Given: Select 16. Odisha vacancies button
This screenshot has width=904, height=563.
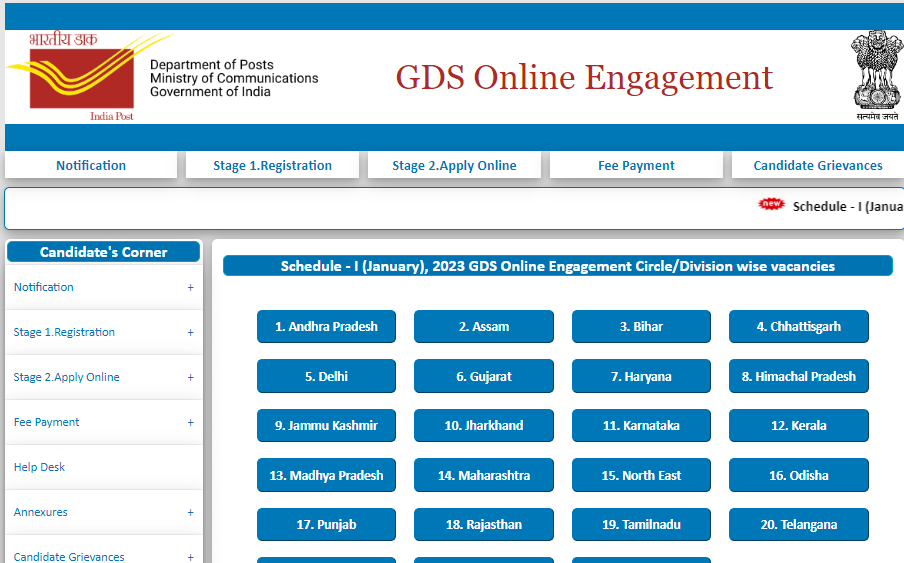Looking at the screenshot, I should 798,475.
